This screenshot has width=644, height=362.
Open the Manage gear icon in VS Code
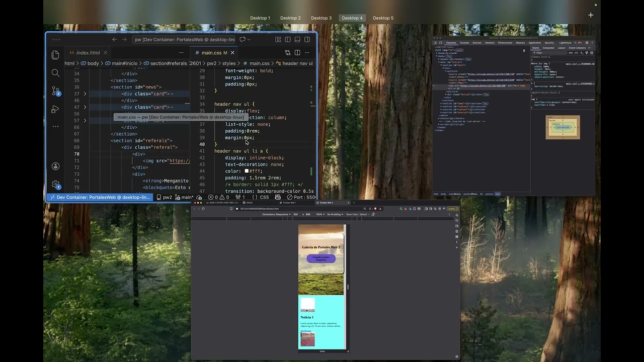pos(56,185)
